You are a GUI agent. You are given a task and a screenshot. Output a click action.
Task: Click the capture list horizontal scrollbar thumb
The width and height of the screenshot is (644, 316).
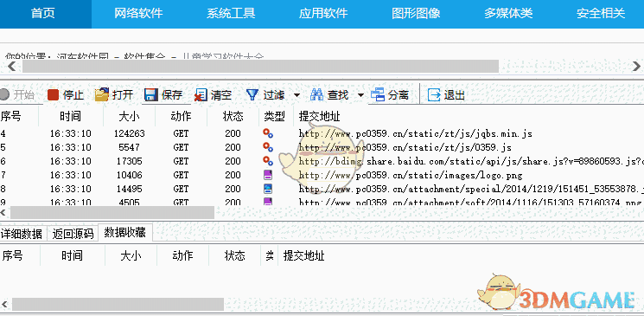click(x=112, y=212)
